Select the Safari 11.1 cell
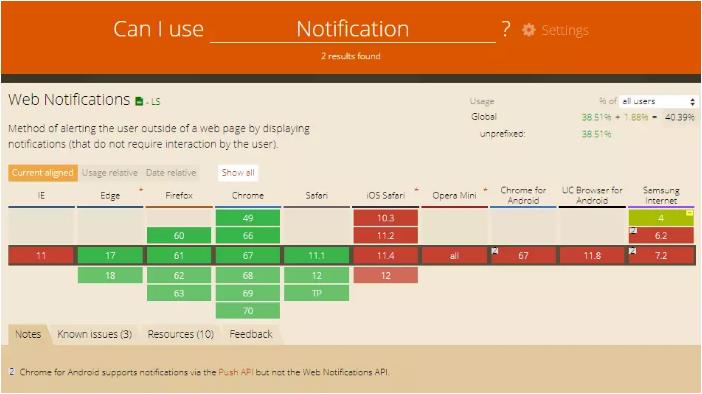 pos(317,256)
